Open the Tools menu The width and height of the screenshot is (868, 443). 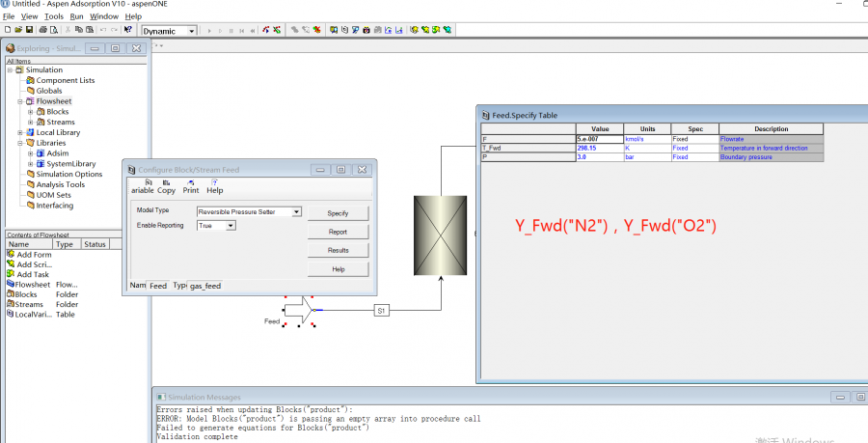click(54, 16)
